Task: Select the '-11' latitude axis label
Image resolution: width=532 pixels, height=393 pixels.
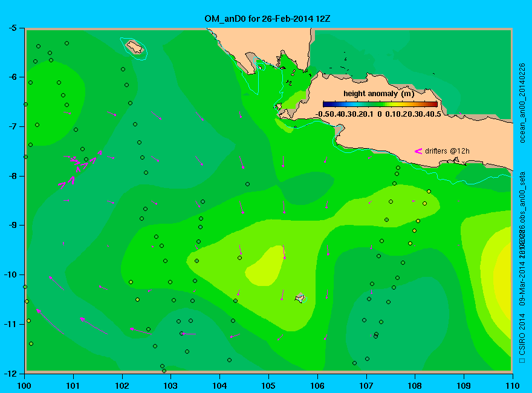Action: coord(10,324)
